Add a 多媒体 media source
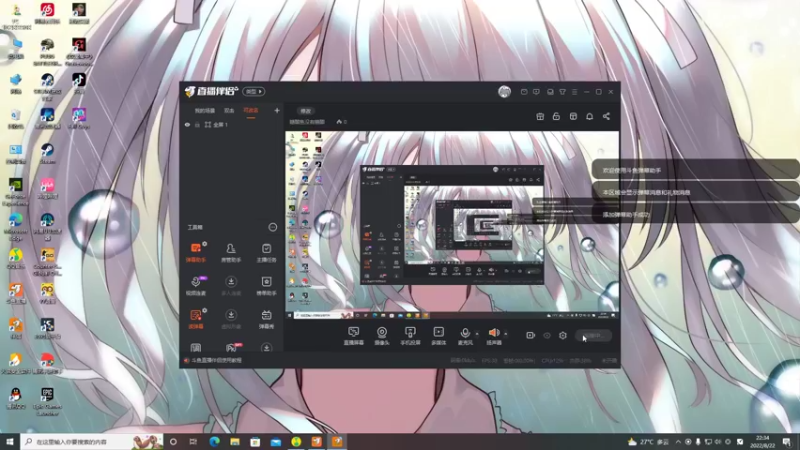This screenshot has height=450, width=800. tap(439, 336)
